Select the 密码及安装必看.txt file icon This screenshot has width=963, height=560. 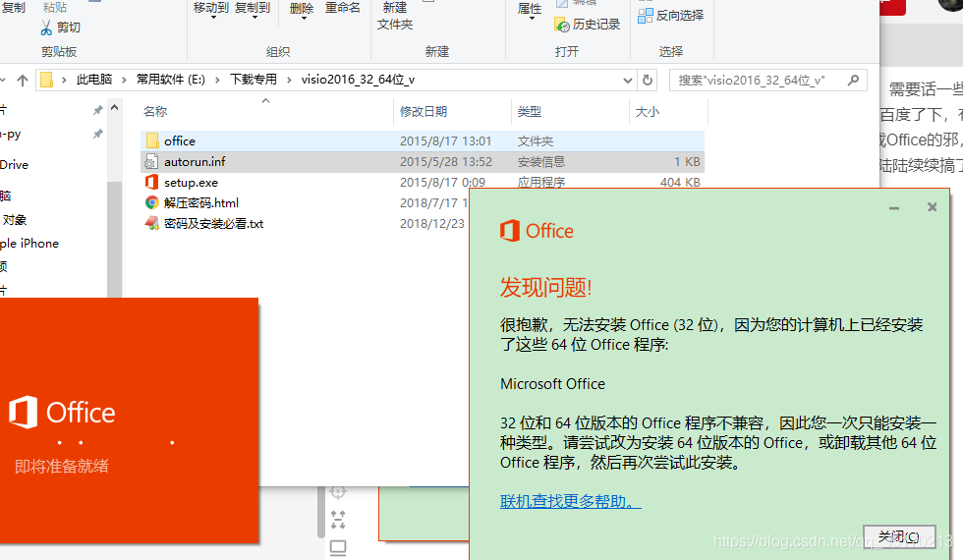[x=151, y=224]
